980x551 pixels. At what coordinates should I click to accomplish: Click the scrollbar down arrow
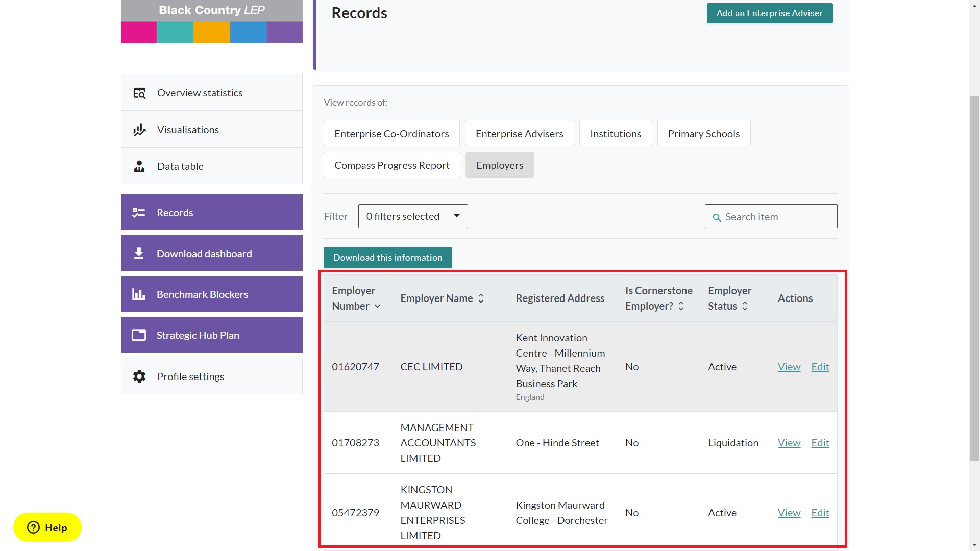point(974,545)
